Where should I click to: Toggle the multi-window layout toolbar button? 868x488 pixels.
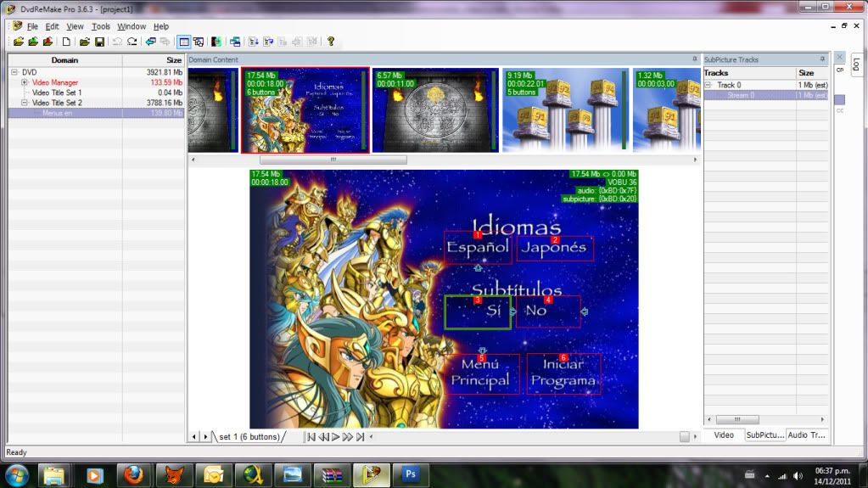point(199,42)
